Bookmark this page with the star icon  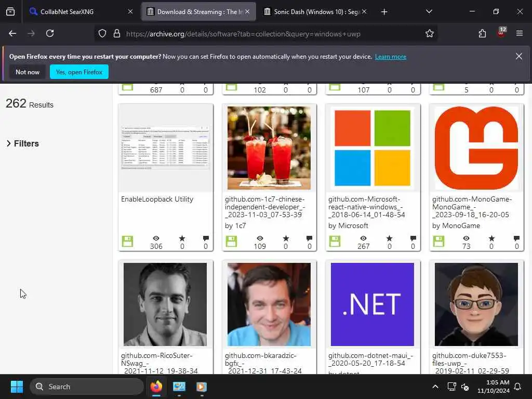pos(430,33)
